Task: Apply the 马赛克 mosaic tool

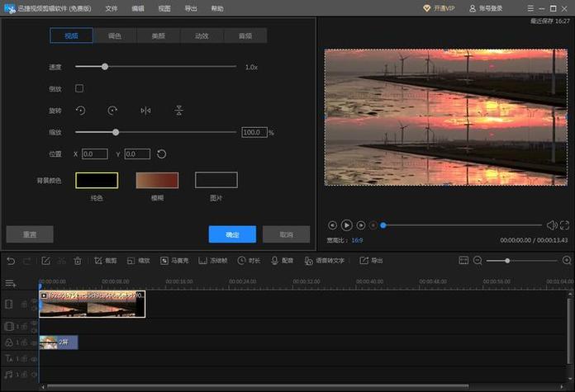Action: pyautogui.click(x=174, y=261)
